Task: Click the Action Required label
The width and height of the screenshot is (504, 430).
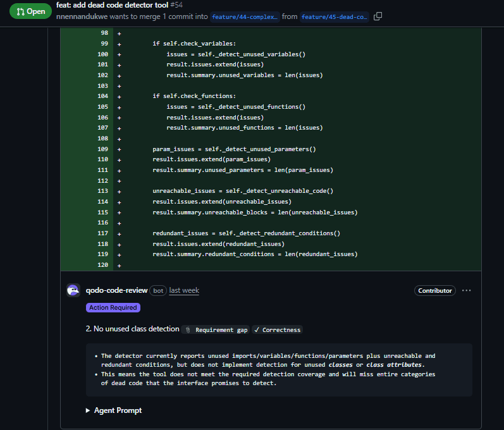Action: [113, 307]
